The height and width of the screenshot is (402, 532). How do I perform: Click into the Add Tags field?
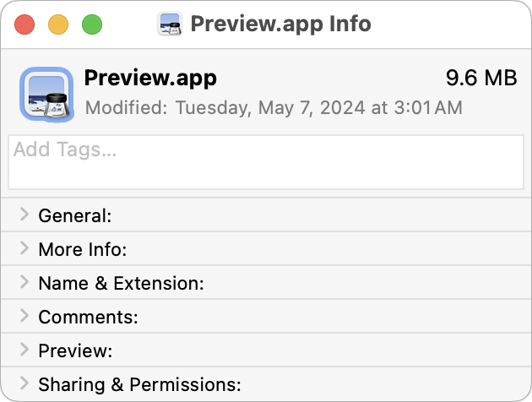[266, 162]
